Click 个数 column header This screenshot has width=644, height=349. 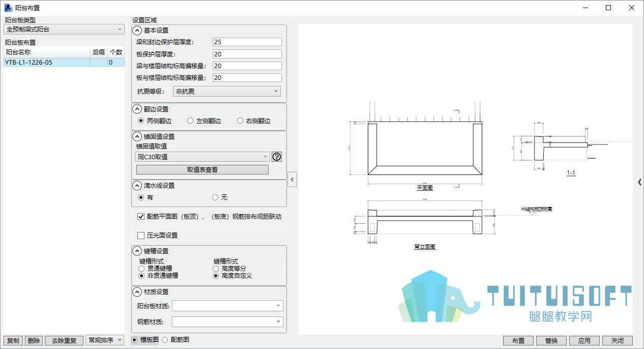(116, 52)
